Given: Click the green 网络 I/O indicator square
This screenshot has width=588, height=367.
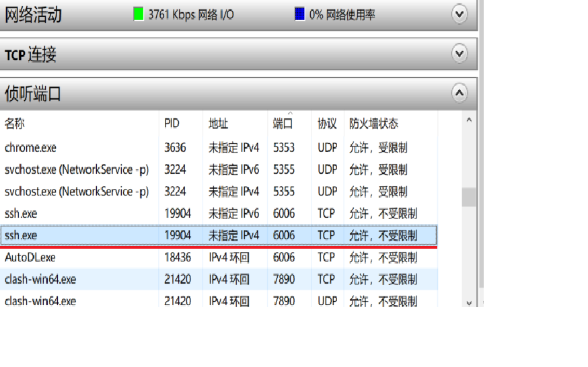Looking at the screenshot, I should click(x=139, y=14).
